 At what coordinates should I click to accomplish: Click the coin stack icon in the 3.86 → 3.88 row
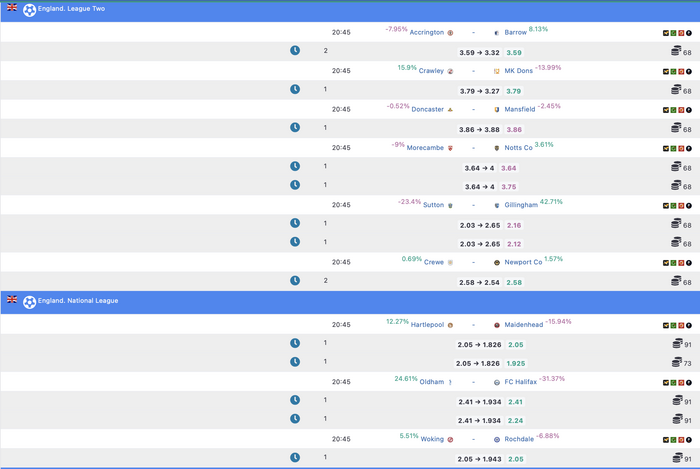(676, 128)
